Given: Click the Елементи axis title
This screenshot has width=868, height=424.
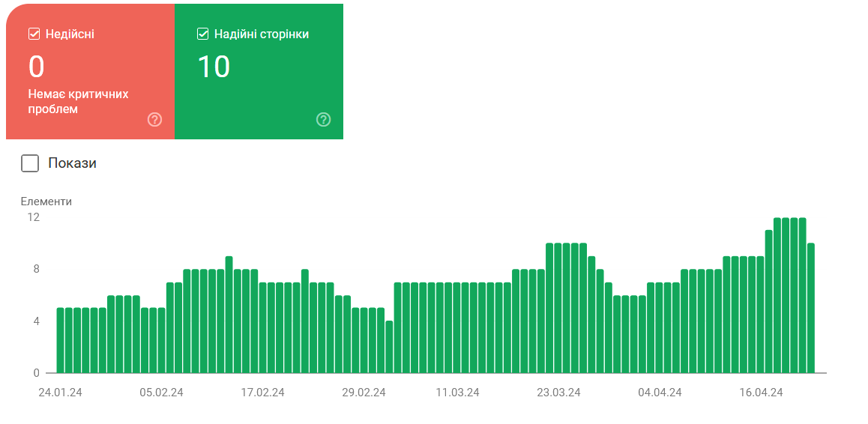Looking at the screenshot, I should [46, 201].
